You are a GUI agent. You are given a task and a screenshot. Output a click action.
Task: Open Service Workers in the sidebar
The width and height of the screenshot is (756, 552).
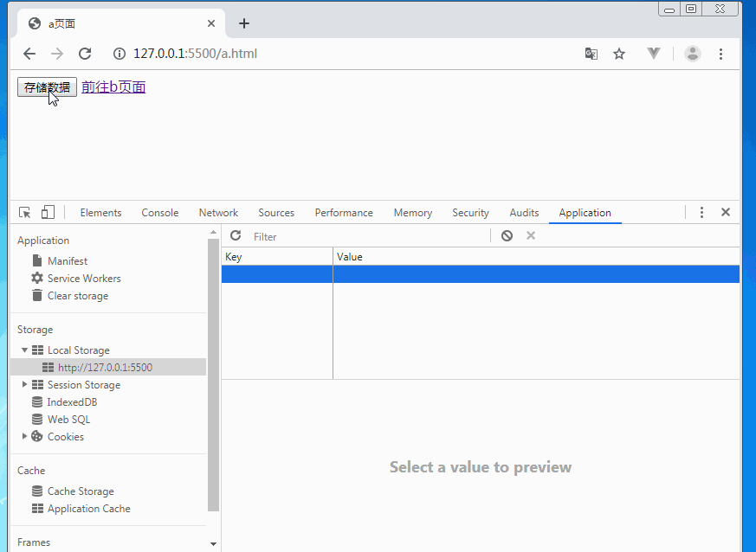point(83,278)
